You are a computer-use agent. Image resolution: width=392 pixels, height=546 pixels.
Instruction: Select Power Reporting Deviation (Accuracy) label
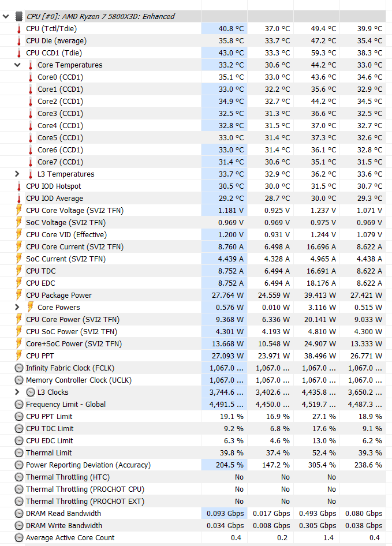coord(88,465)
